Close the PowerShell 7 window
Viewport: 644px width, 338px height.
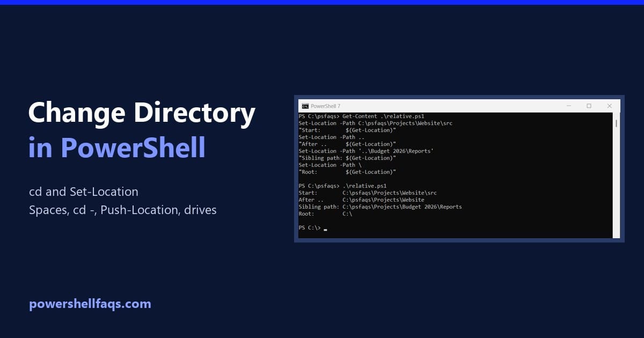(609, 106)
